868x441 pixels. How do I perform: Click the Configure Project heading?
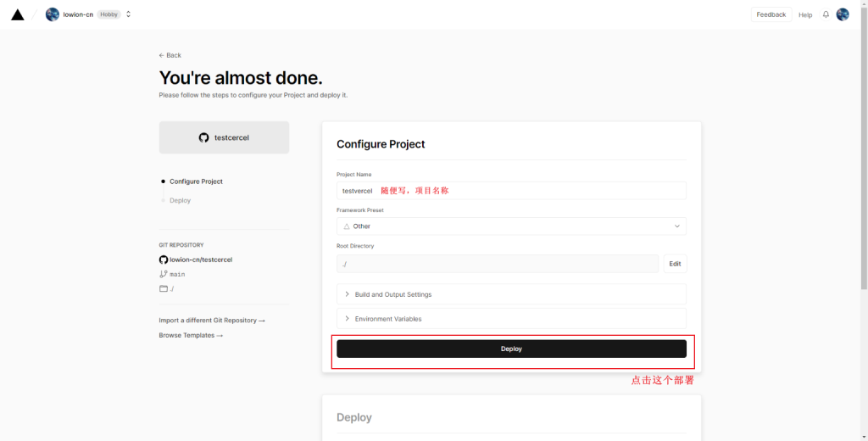[x=381, y=144]
